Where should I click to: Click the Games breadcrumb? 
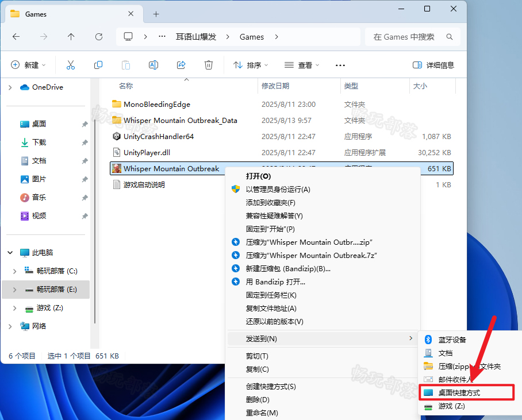[252, 37]
